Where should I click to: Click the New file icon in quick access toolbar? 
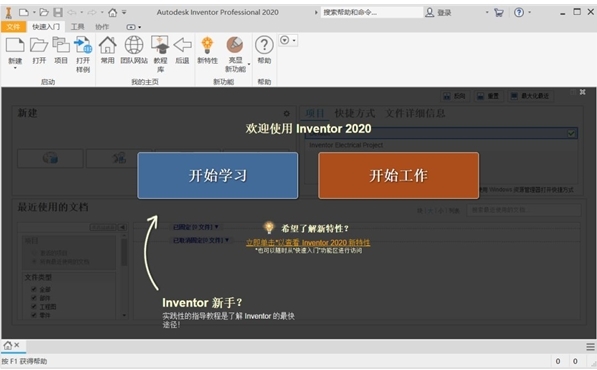click(24, 13)
